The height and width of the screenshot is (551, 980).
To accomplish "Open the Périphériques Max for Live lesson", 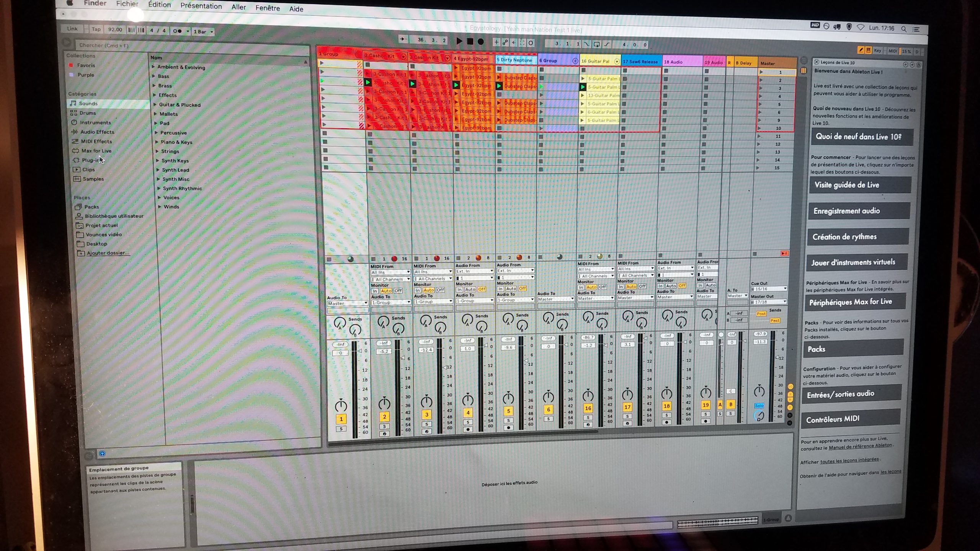I will (x=856, y=302).
